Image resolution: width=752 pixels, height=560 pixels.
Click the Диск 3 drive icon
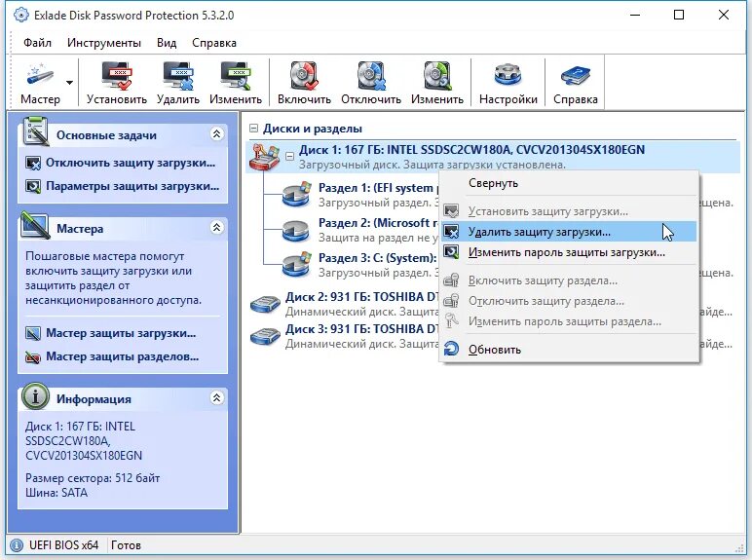[265, 336]
